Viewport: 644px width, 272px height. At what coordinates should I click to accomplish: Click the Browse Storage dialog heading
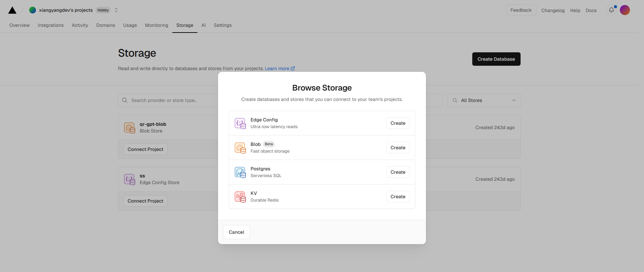pos(322,88)
